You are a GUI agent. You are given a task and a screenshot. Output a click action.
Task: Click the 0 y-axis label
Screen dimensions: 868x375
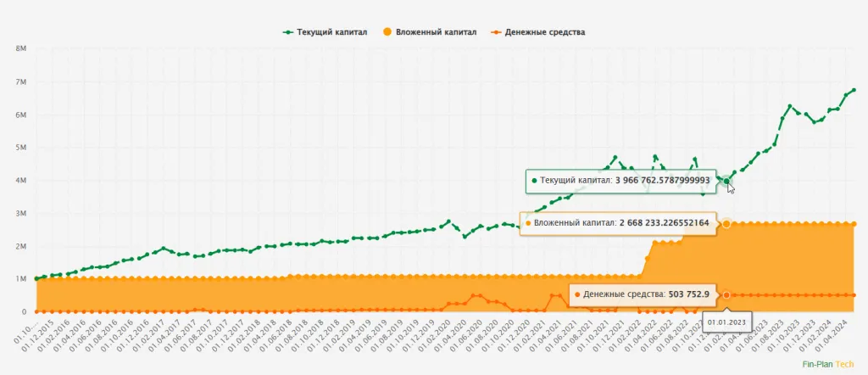click(x=25, y=312)
